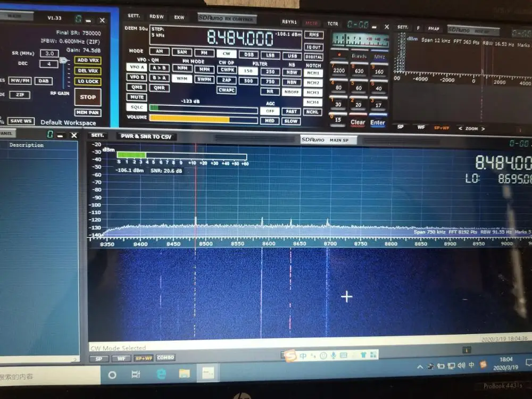The width and height of the screenshot is (532, 399).
Task: Select the 2200 band button
Action: [338, 70]
